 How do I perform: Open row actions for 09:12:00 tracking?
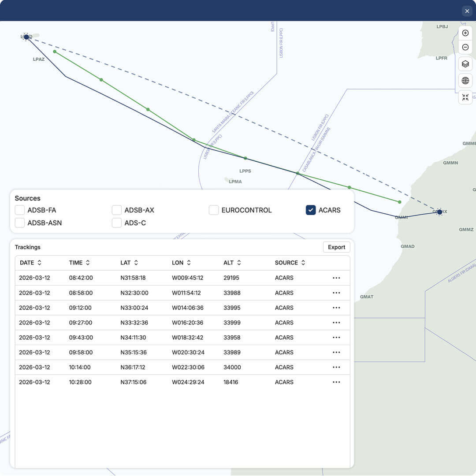pyautogui.click(x=336, y=308)
